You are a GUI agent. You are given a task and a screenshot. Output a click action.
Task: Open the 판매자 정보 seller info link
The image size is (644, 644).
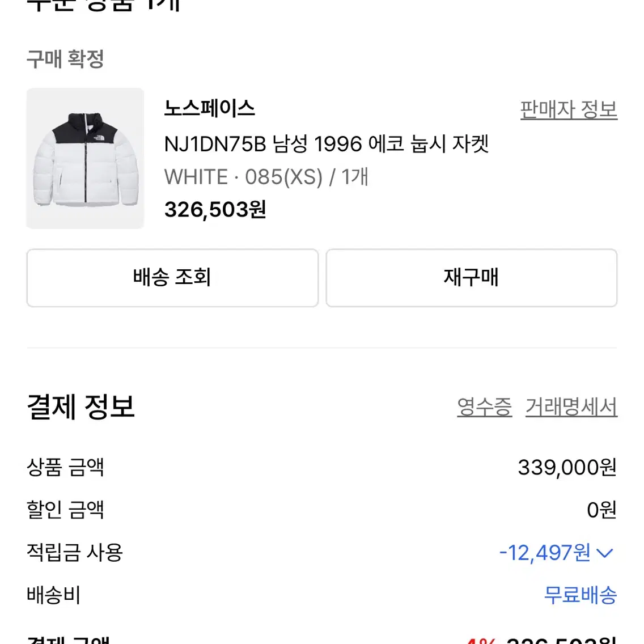click(567, 109)
